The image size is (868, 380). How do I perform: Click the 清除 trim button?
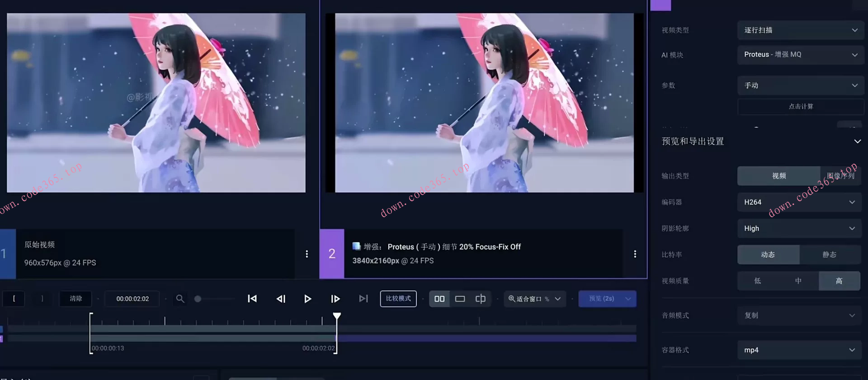click(76, 299)
